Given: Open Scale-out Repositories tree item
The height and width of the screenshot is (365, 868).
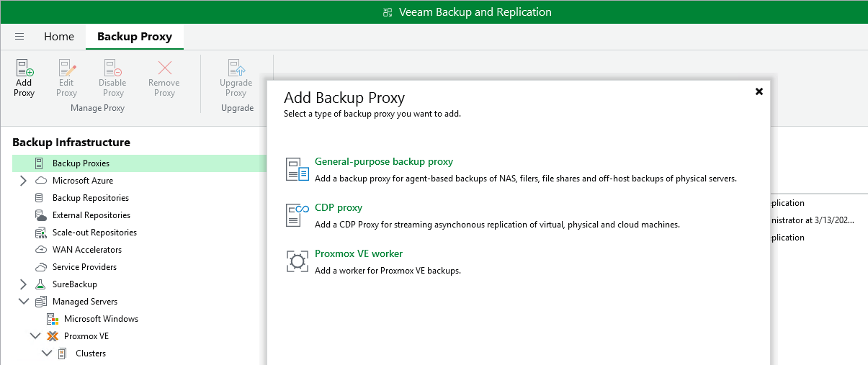Looking at the screenshot, I should 94,233.
